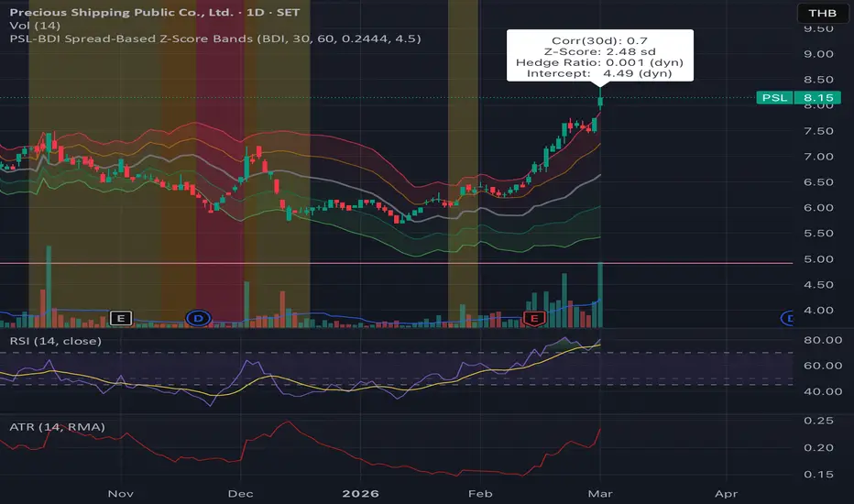
Task: Select the PSL-BDI Spread-Based Z-Score Bands legend
Action: click(x=215, y=38)
